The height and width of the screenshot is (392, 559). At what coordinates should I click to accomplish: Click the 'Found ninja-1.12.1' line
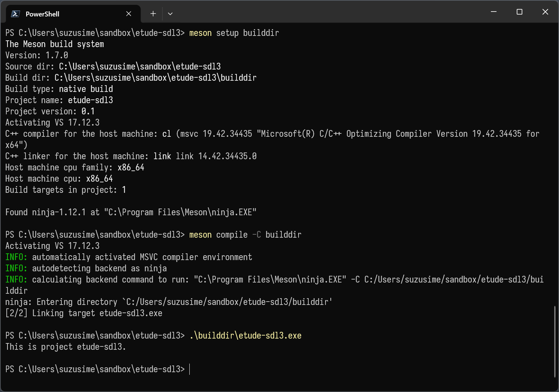(131, 212)
